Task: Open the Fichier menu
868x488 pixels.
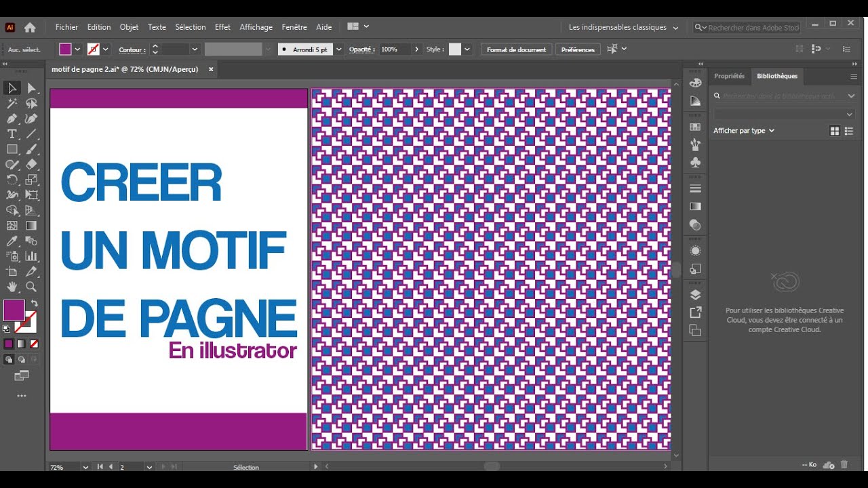Action: tap(67, 27)
